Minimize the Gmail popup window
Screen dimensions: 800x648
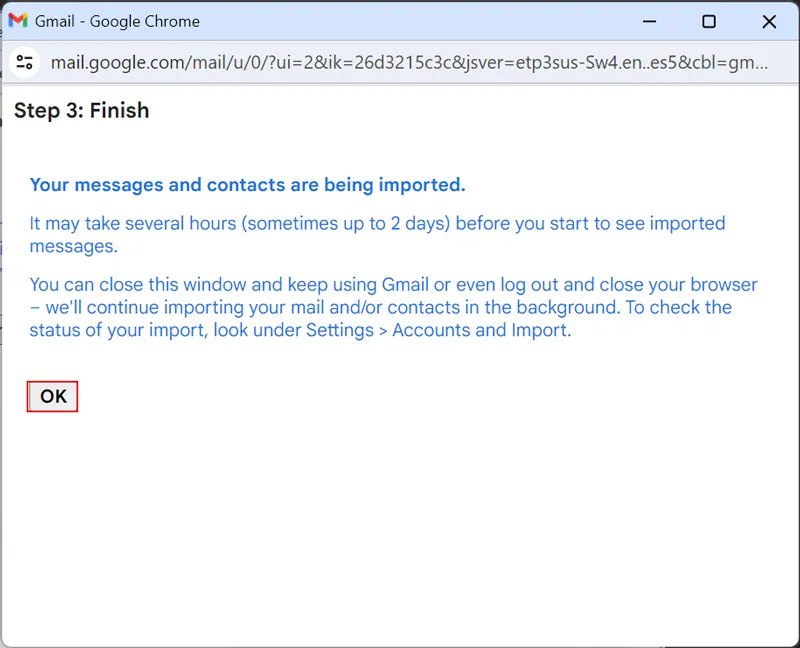click(649, 21)
